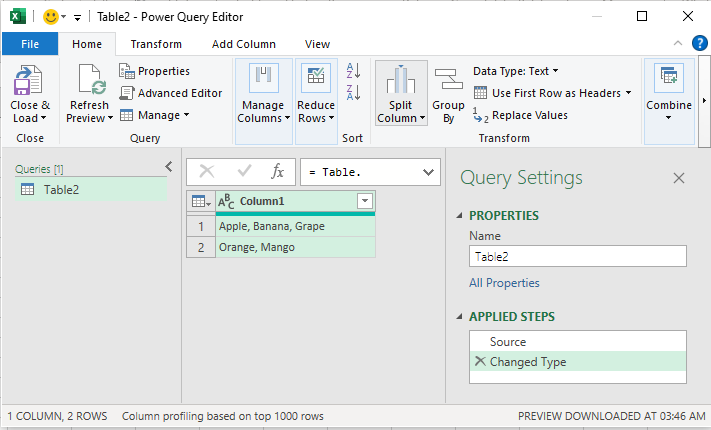Open the smiley feedback dropdown arrow
Screen dimensions: 711x430
tap(63, 17)
